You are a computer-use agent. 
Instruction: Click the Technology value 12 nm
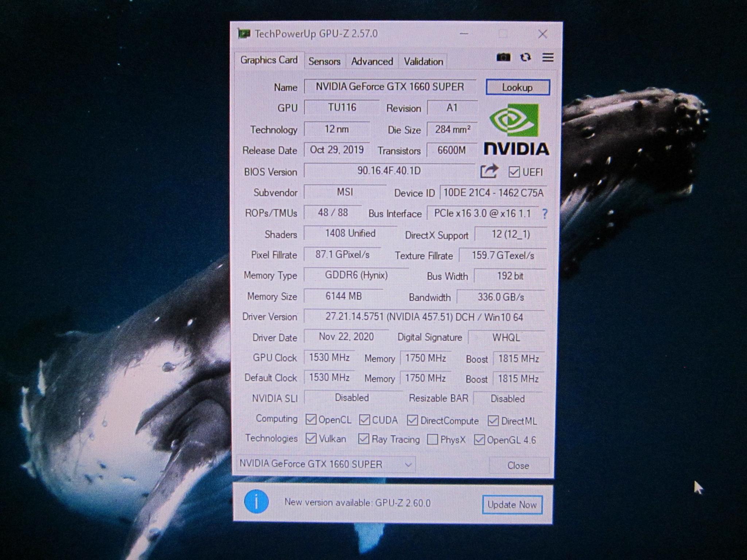click(x=337, y=129)
